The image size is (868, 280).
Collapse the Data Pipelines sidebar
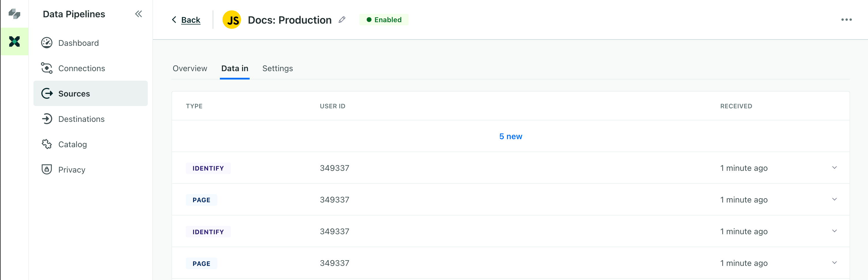(139, 14)
